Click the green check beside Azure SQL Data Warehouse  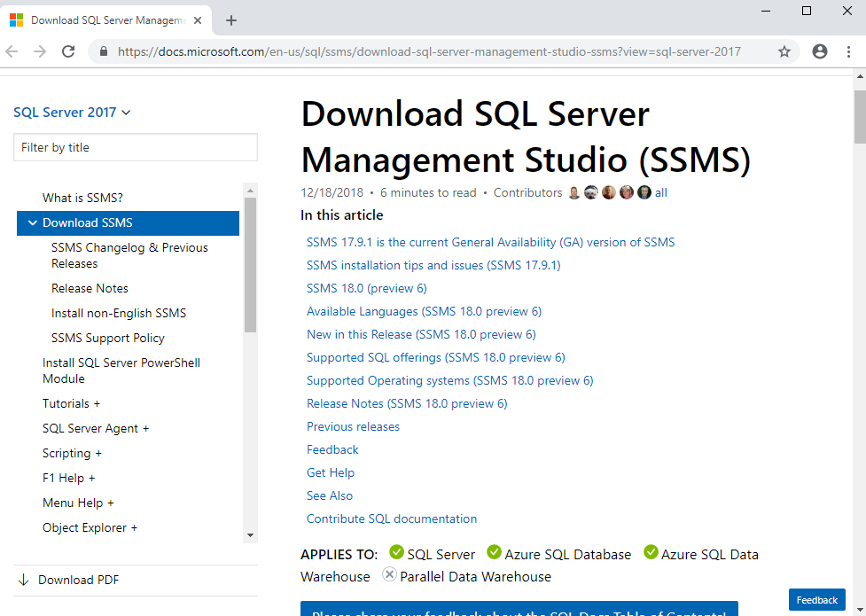651,552
